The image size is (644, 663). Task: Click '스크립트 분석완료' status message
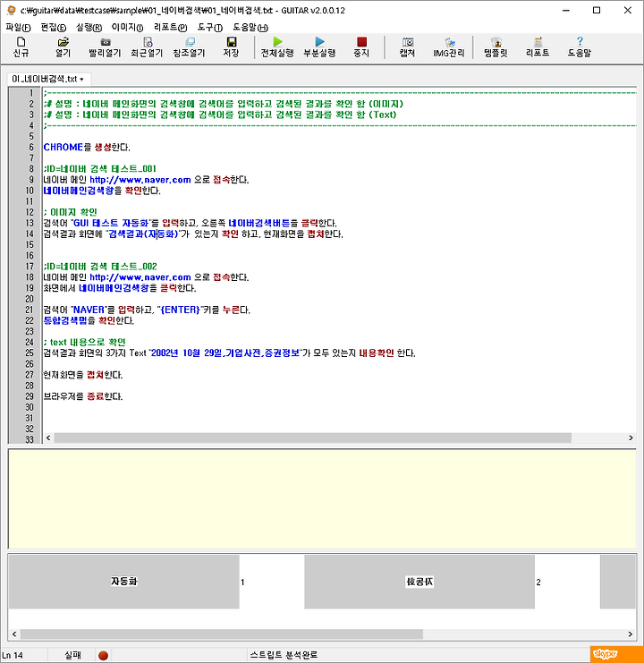click(284, 655)
